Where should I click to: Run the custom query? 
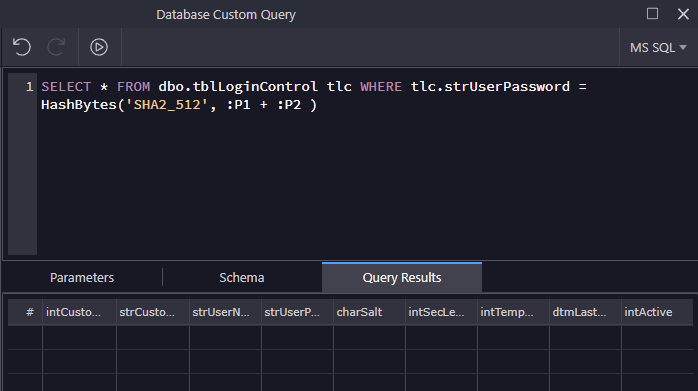(x=99, y=47)
